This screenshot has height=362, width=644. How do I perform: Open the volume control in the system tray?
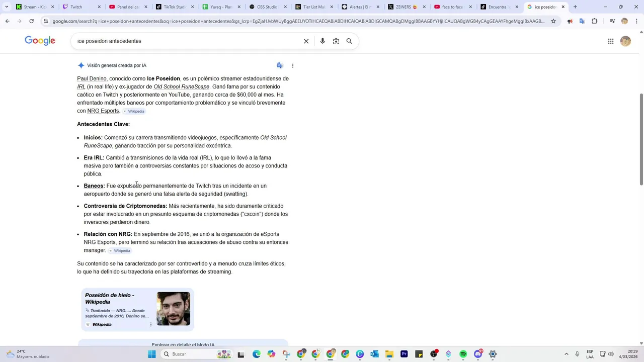pos(611,354)
